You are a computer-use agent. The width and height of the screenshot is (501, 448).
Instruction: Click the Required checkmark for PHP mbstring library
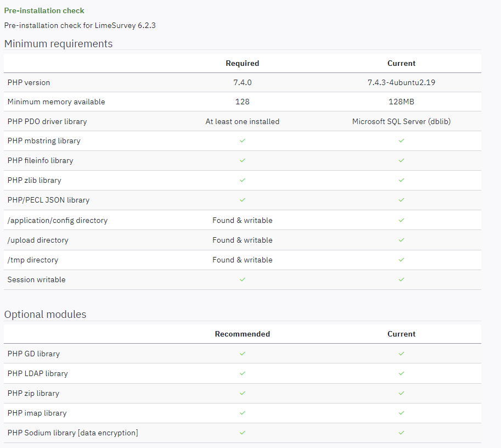(243, 141)
